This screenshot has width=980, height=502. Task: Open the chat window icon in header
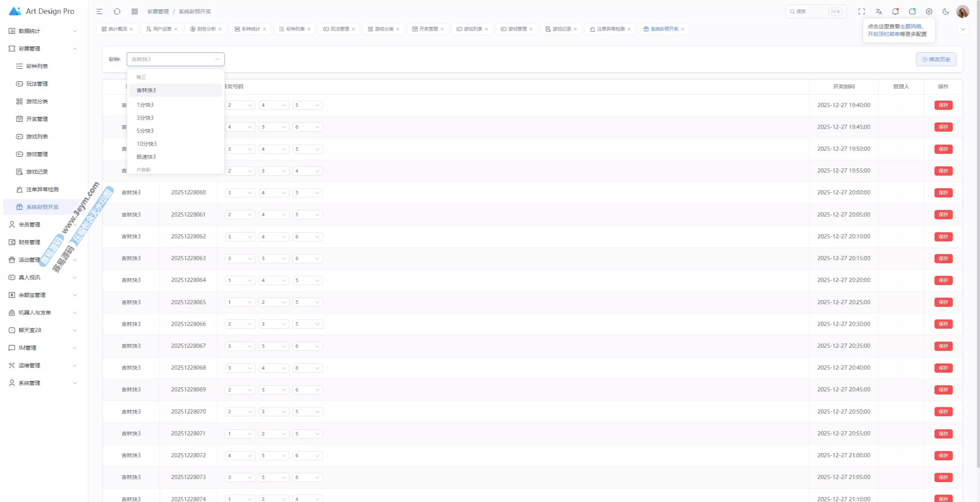pyautogui.click(x=912, y=11)
